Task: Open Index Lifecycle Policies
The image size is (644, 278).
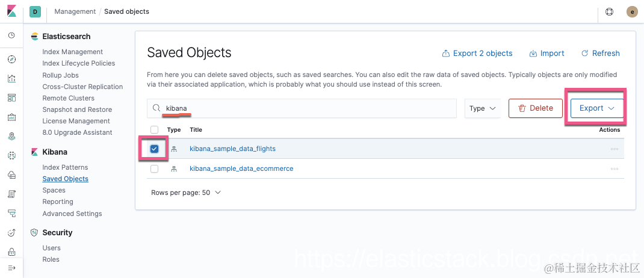Action: [79, 63]
